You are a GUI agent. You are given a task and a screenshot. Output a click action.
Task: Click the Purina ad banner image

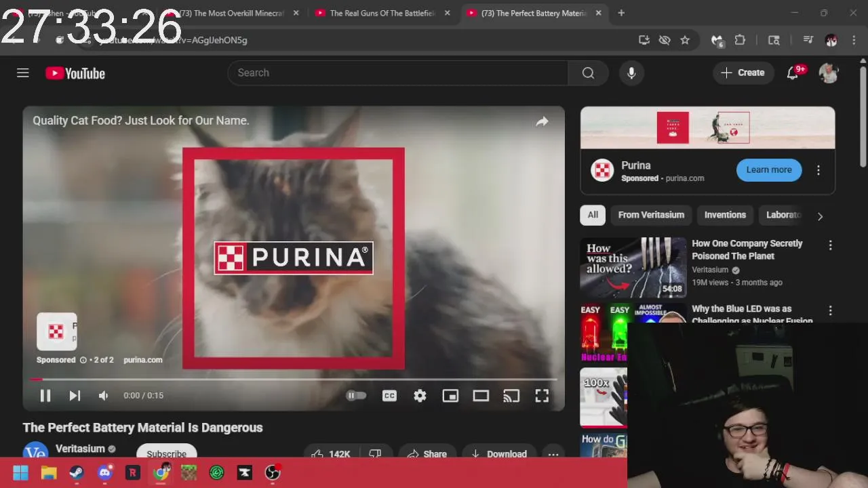(x=707, y=127)
